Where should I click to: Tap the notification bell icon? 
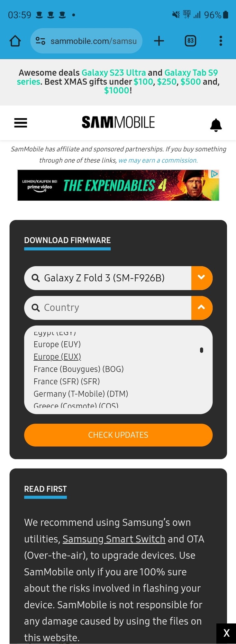tap(216, 125)
